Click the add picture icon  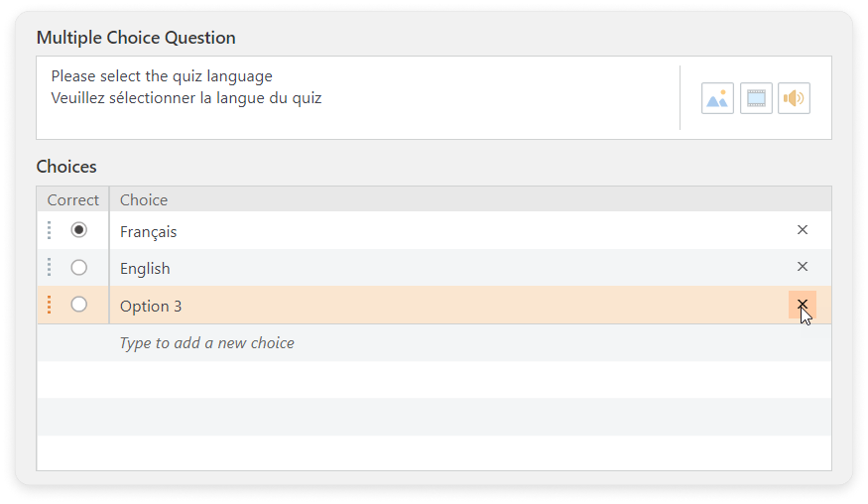point(717,98)
